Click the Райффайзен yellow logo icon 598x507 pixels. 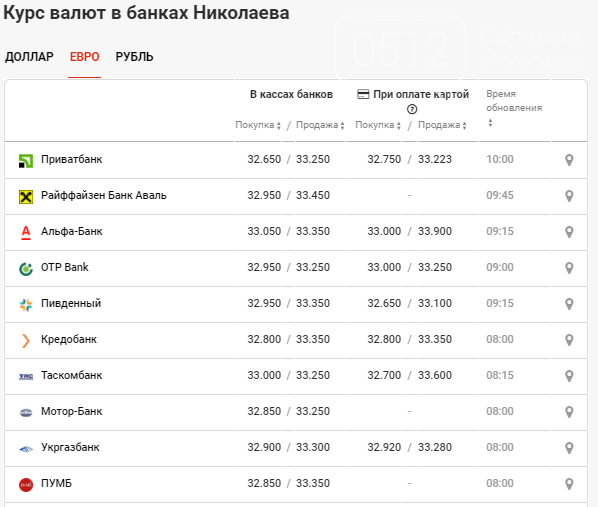26,197
